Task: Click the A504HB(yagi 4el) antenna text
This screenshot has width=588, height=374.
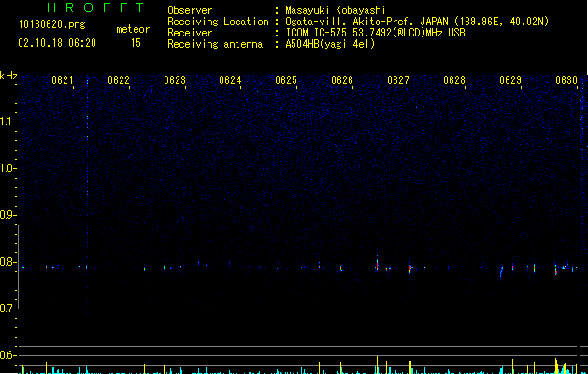Action: pyautogui.click(x=330, y=44)
